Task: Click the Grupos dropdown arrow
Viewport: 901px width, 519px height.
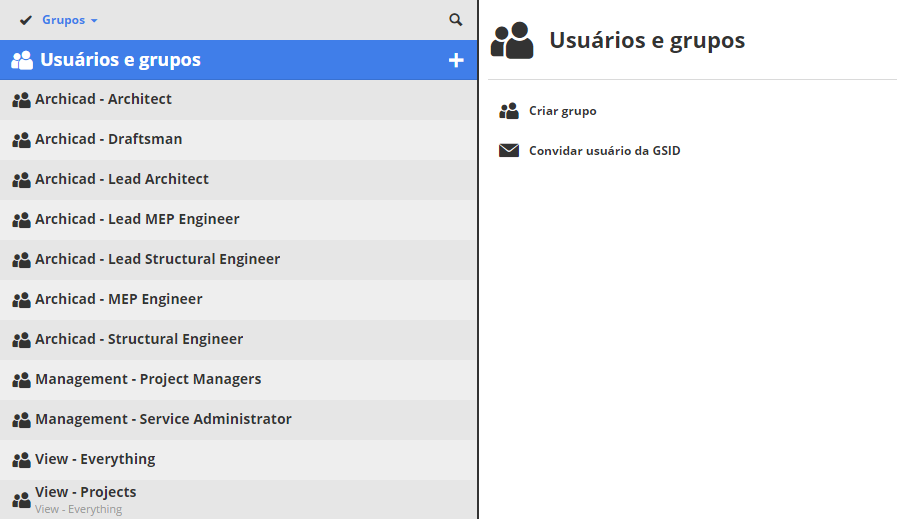Action: (94, 21)
